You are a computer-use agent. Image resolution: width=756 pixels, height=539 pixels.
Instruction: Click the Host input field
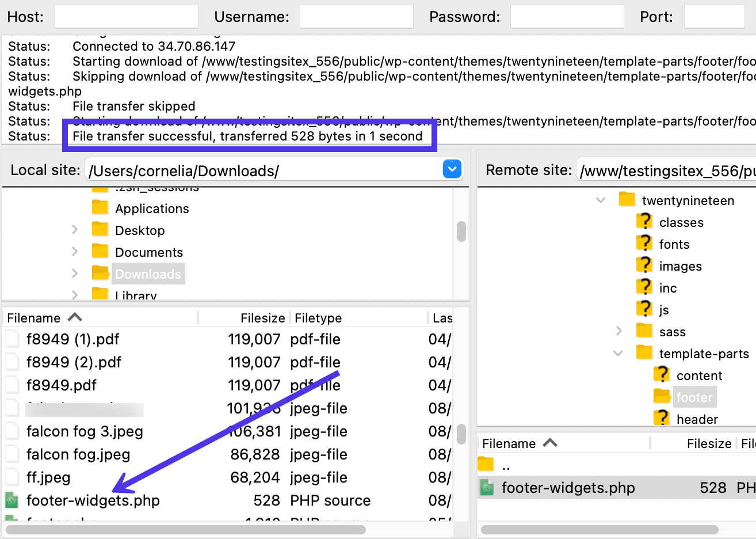126,16
